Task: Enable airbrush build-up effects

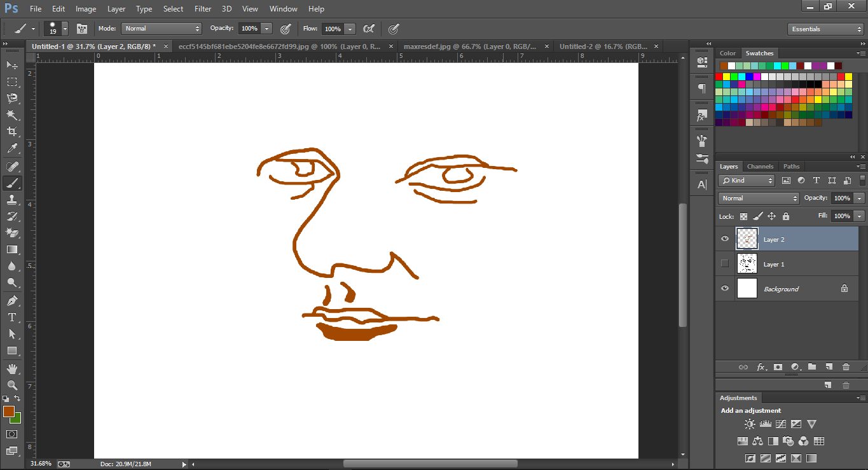Action: tap(369, 29)
